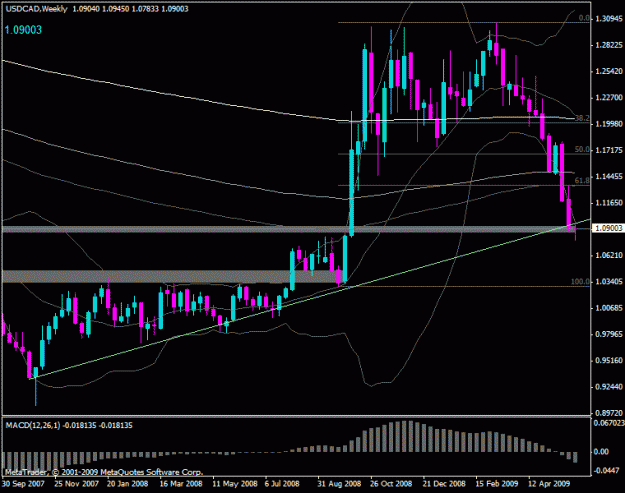Click the 25 Nov 2007 date label
Viewport: 625px width, 493px height.
click(77, 484)
